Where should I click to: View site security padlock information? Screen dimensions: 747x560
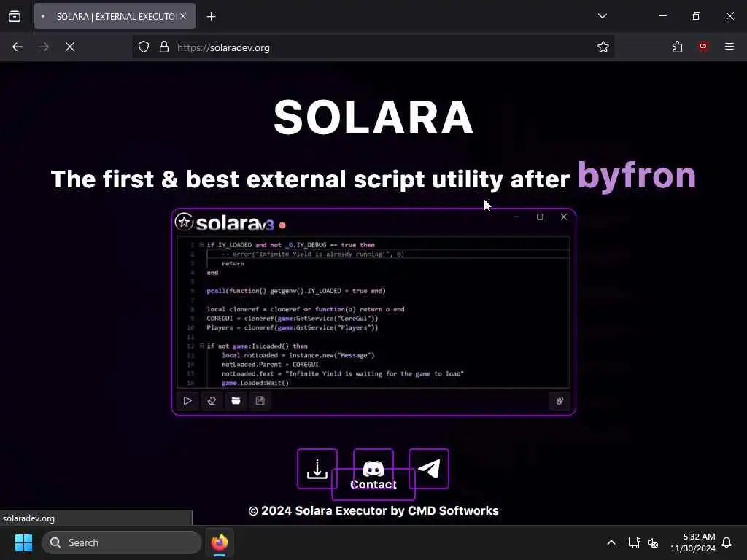coord(164,47)
